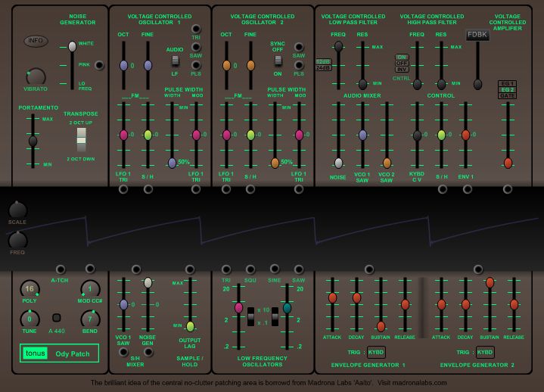Click the TUNE knob
The width and height of the screenshot is (544, 392).
[30, 319]
